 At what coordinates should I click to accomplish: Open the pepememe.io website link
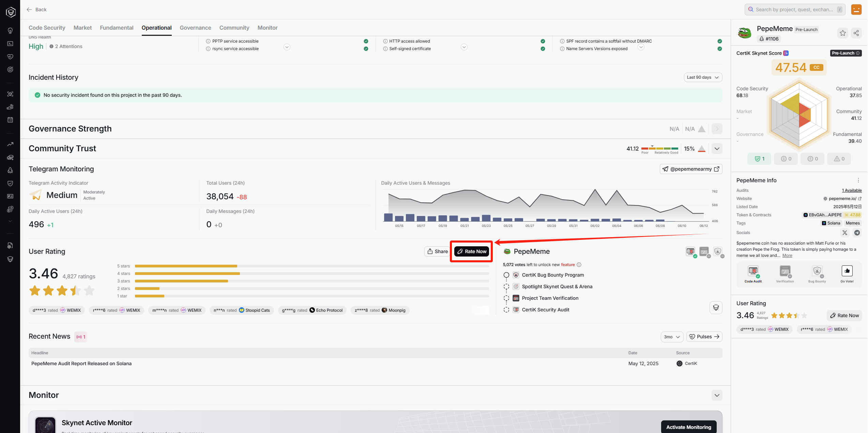click(842, 199)
